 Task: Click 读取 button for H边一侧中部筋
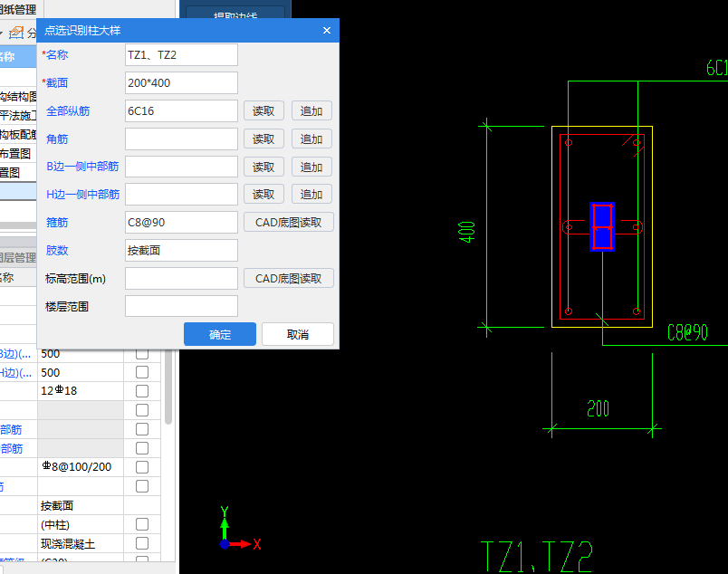[x=263, y=194]
